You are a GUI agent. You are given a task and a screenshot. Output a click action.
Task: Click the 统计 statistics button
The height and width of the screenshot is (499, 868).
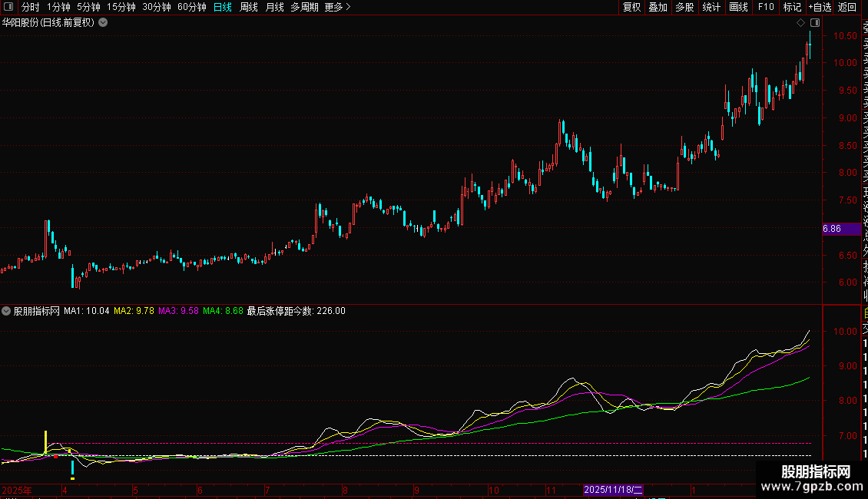click(x=711, y=7)
